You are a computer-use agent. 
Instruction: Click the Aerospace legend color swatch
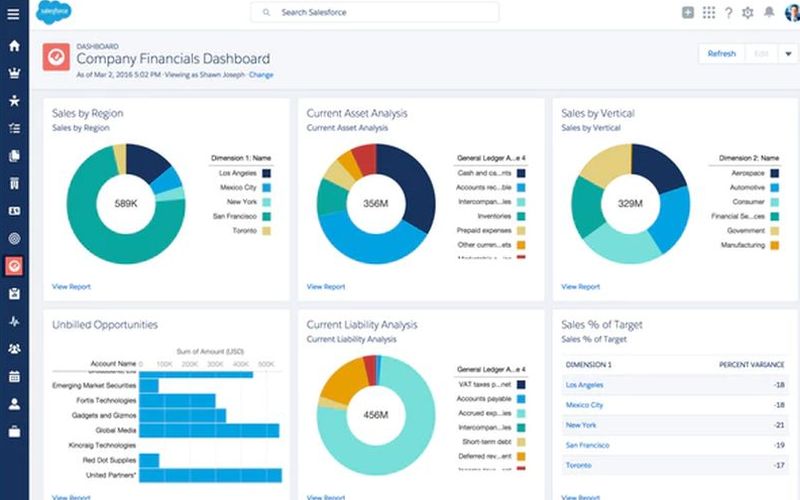pyautogui.click(x=774, y=173)
